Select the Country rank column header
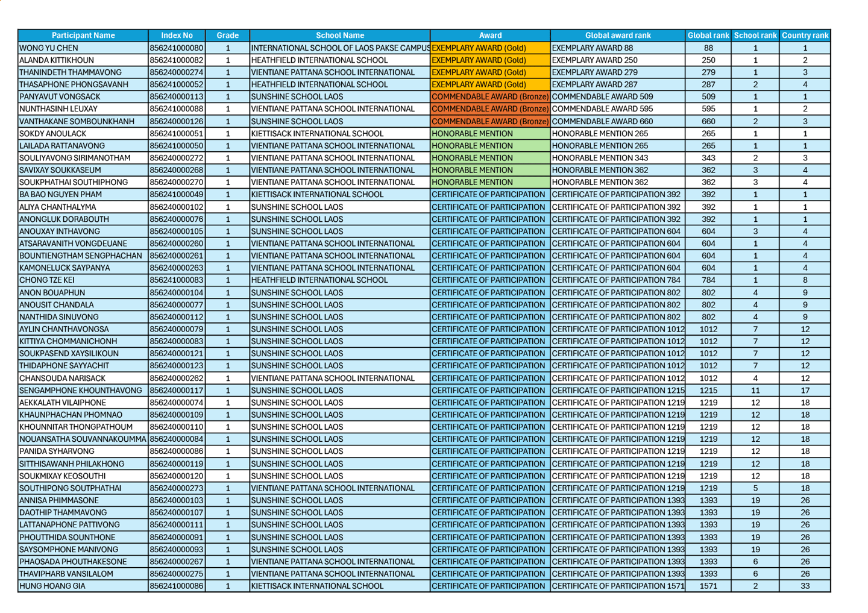The width and height of the screenshot is (868, 613). [x=805, y=36]
